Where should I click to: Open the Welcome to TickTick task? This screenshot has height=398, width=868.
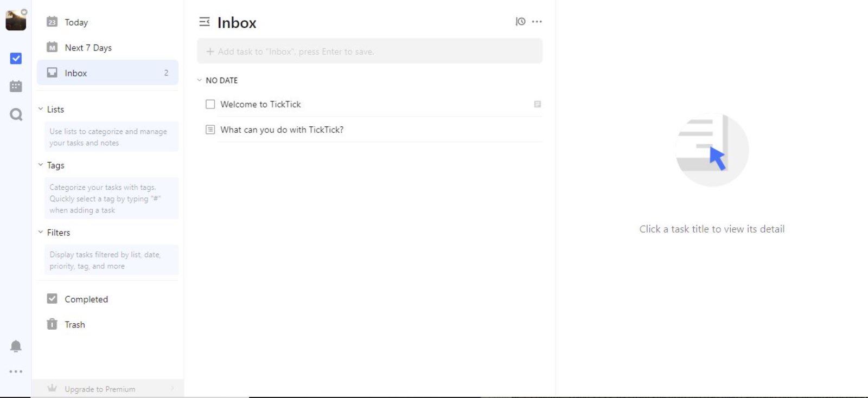tap(260, 104)
